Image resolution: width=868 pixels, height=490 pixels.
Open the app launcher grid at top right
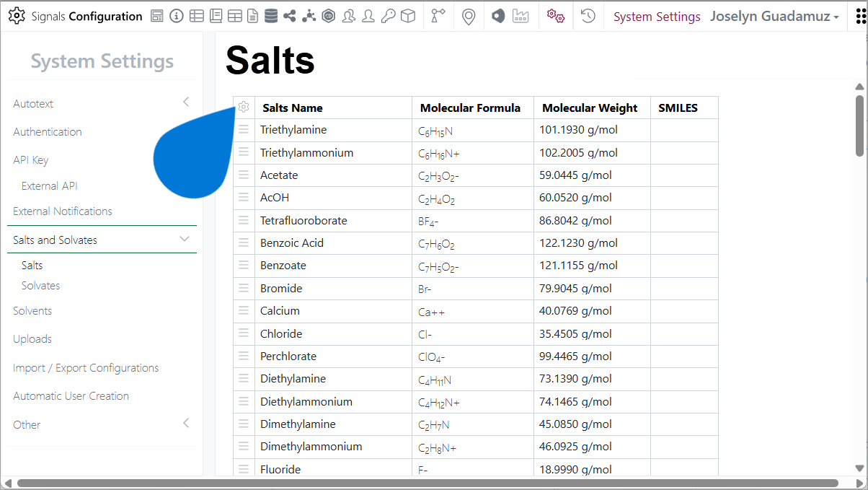859,16
